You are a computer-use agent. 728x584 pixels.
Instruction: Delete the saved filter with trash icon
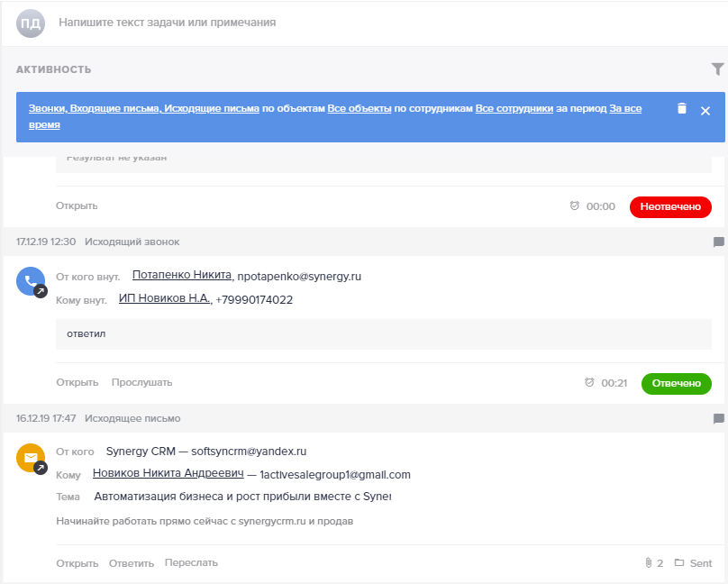tap(682, 108)
